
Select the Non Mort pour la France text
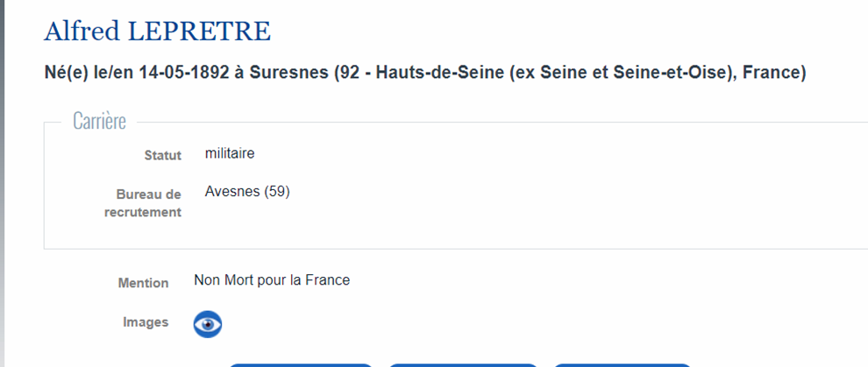[272, 280]
